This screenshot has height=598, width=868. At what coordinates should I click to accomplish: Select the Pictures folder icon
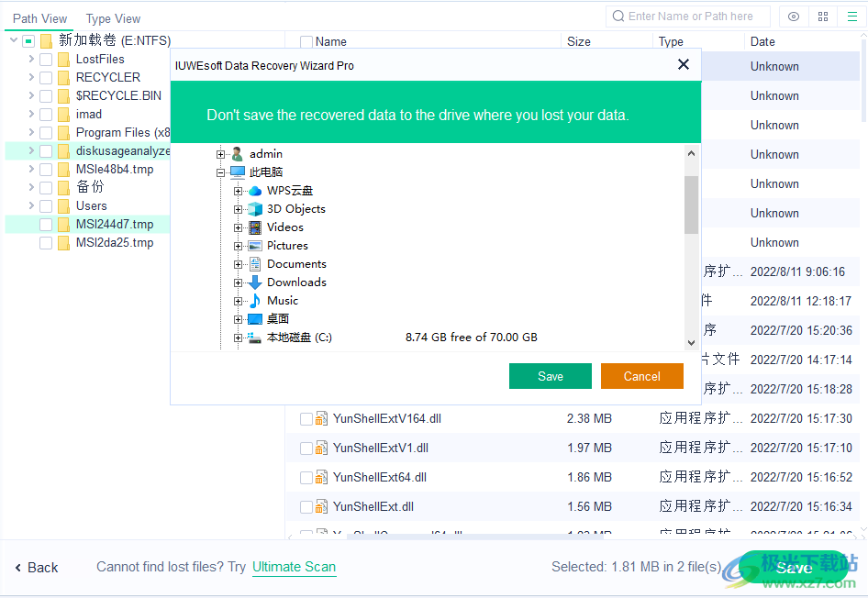(255, 246)
